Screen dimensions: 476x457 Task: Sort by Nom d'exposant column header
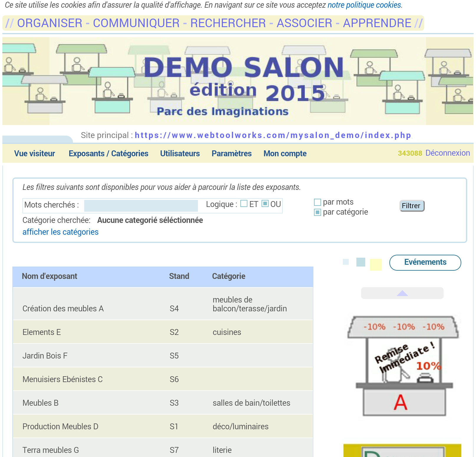coord(49,276)
